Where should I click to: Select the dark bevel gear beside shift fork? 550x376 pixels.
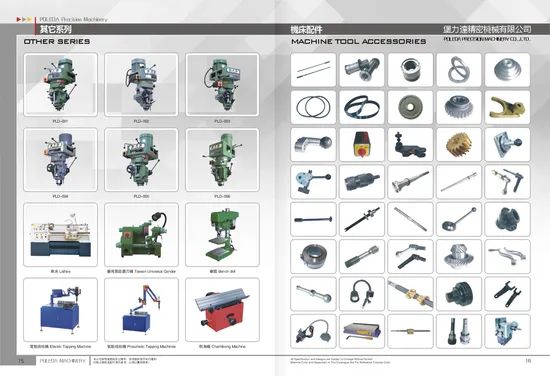459,107
